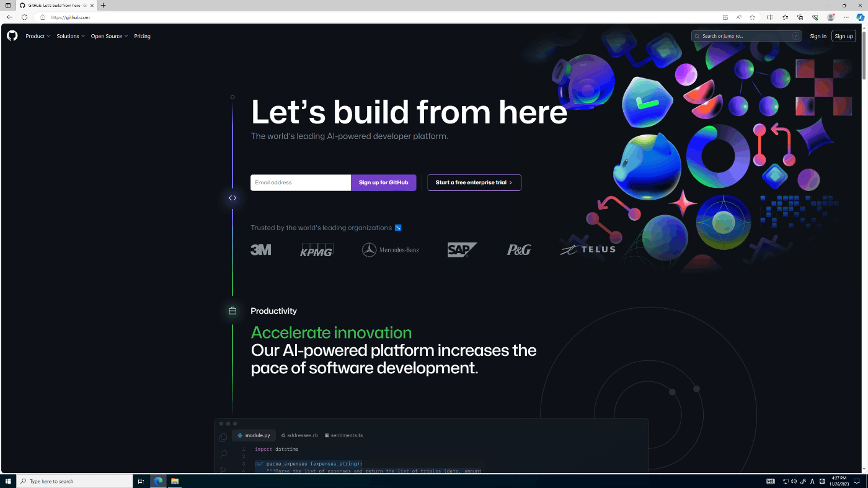Open the tab actions menu icon
The image size is (868, 488).
[8, 5]
